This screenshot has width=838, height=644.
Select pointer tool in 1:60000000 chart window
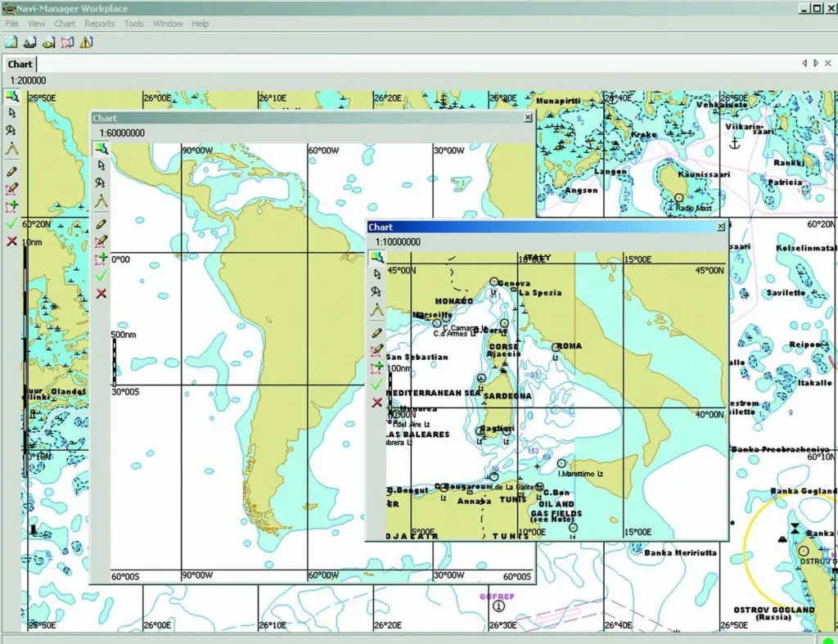(101, 165)
